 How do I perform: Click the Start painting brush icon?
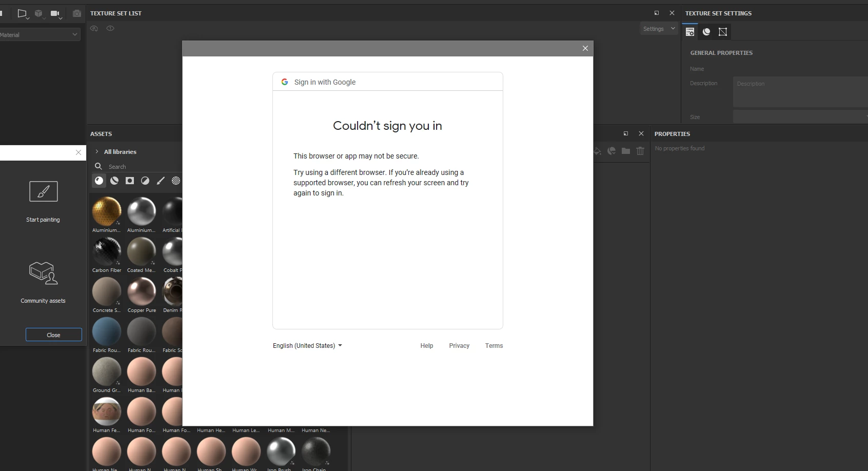(44, 191)
